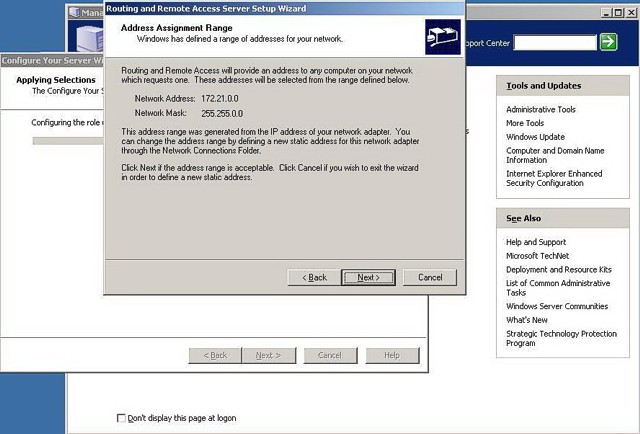
Task: Open the Administrative Tools link
Action: (541, 109)
